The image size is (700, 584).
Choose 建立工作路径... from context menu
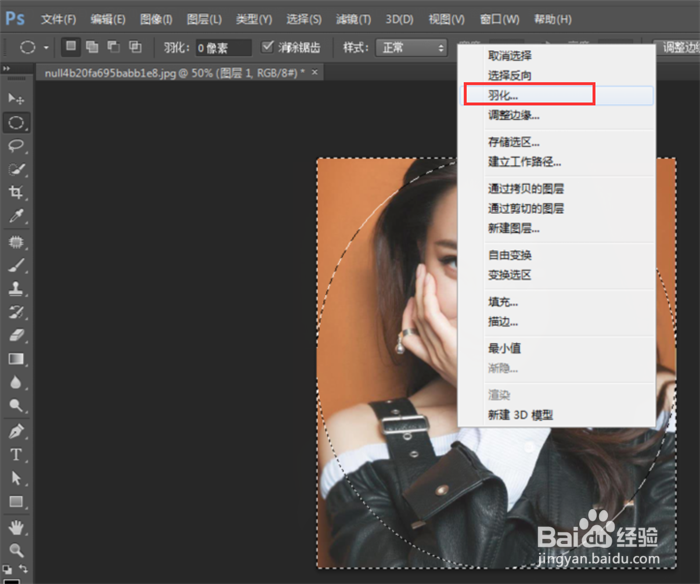coord(557,162)
